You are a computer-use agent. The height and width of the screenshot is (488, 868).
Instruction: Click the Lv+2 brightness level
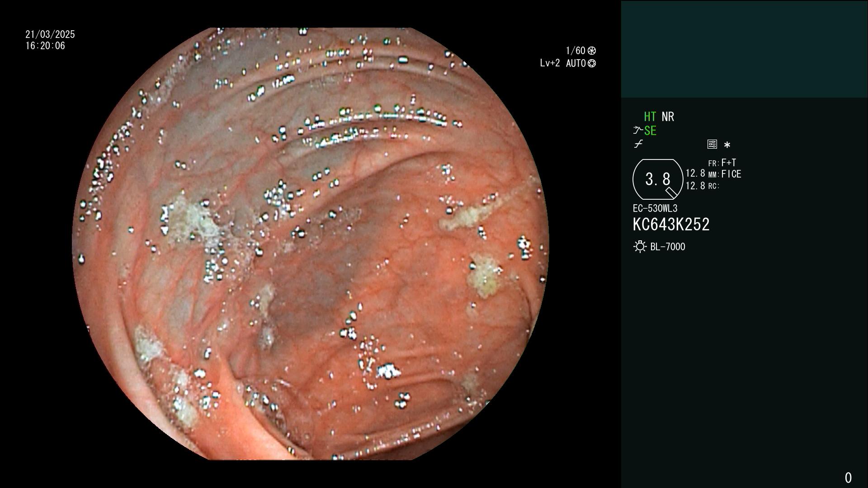click(550, 63)
